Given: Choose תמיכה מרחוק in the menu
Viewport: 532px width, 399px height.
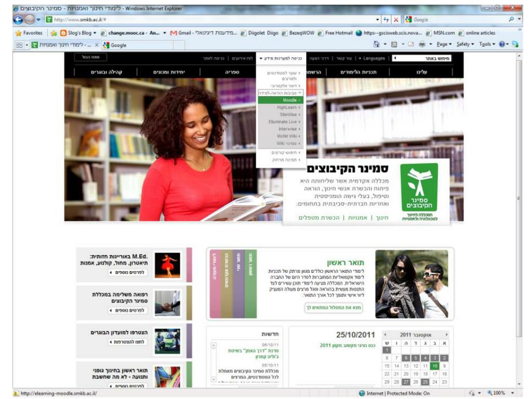Looking at the screenshot, I should pyautogui.click(x=286, y=160).
